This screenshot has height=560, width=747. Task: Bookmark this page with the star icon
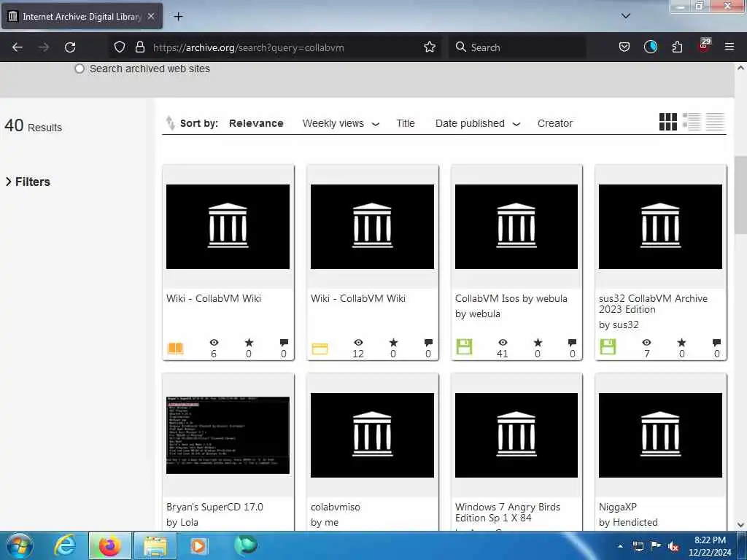coord(430,47)
